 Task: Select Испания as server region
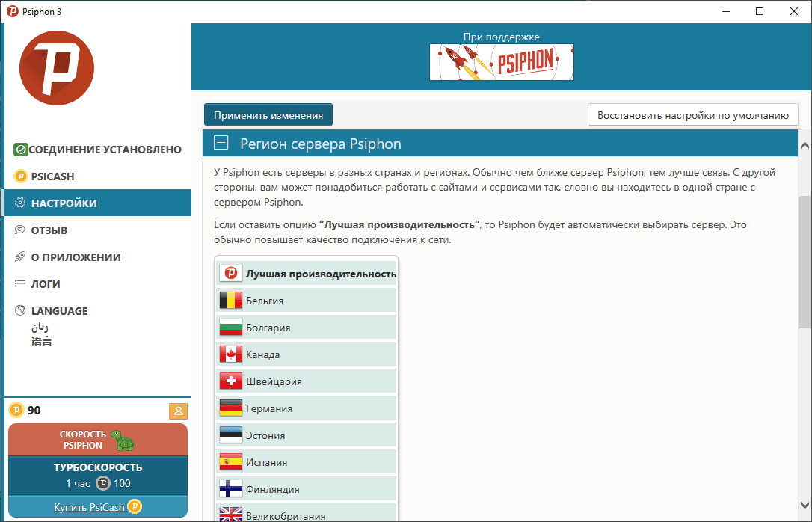click(306, 462)
